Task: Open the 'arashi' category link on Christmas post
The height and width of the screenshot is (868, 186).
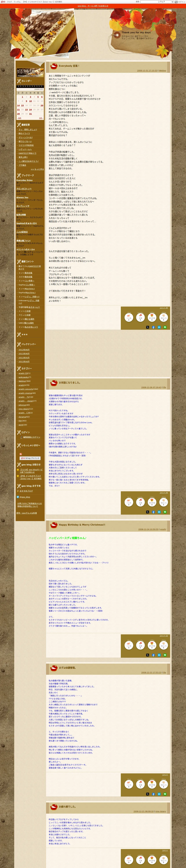Action: (163, 529)
